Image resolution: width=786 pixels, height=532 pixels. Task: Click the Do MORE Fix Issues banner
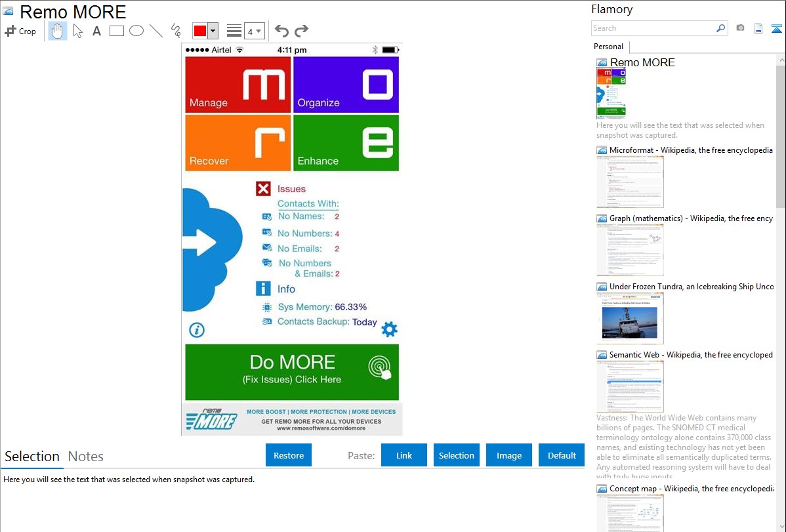click(x=292, y=372)
